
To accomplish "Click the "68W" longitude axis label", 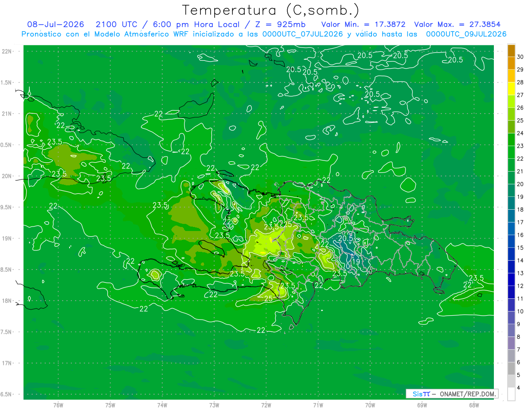I will tap(474, 405).
